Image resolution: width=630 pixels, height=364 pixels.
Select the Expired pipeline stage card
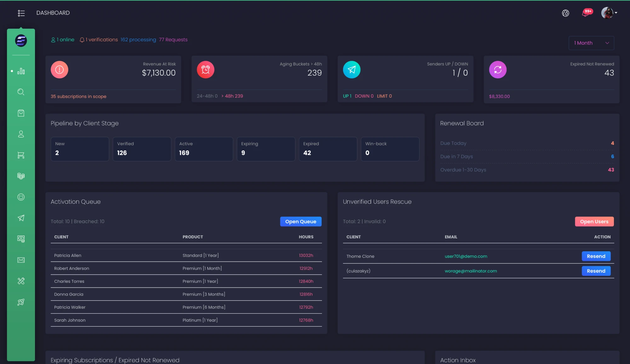click(328, 149)
